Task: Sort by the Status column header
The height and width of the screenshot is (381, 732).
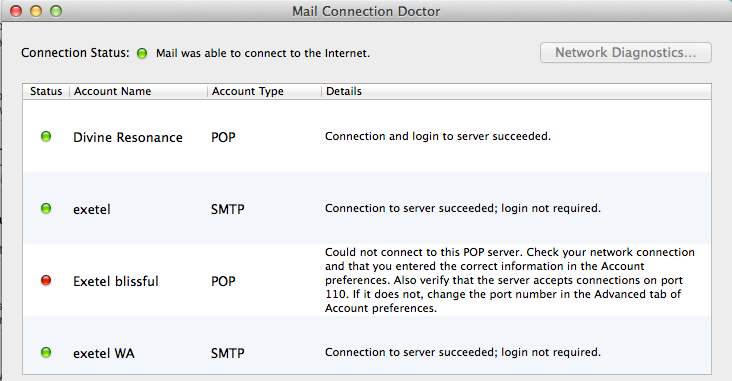Action: (46, 91)
